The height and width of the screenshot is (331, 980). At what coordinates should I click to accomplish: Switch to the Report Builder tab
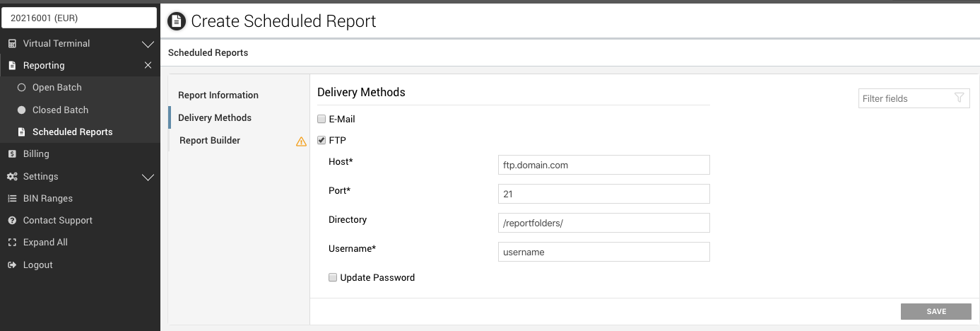tap(210, 141)
